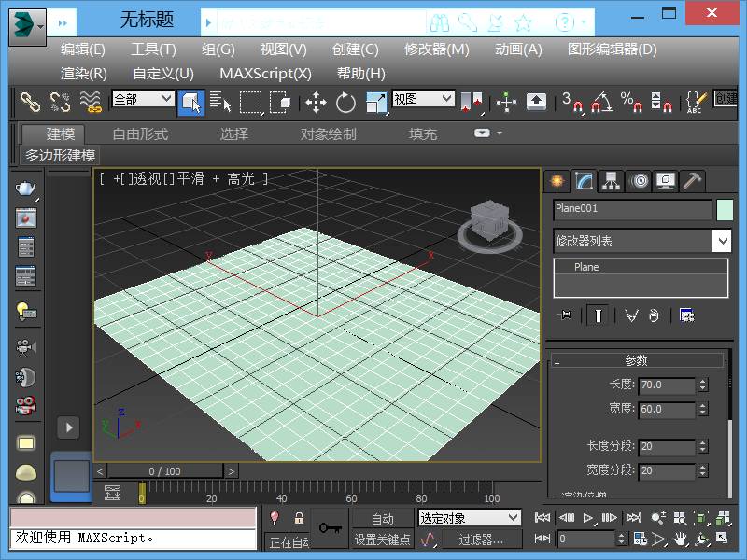The width and height of the screenshot is (747, 560).
Task: Select Plane in the modifier stack
Action: [x=641, y=267]
